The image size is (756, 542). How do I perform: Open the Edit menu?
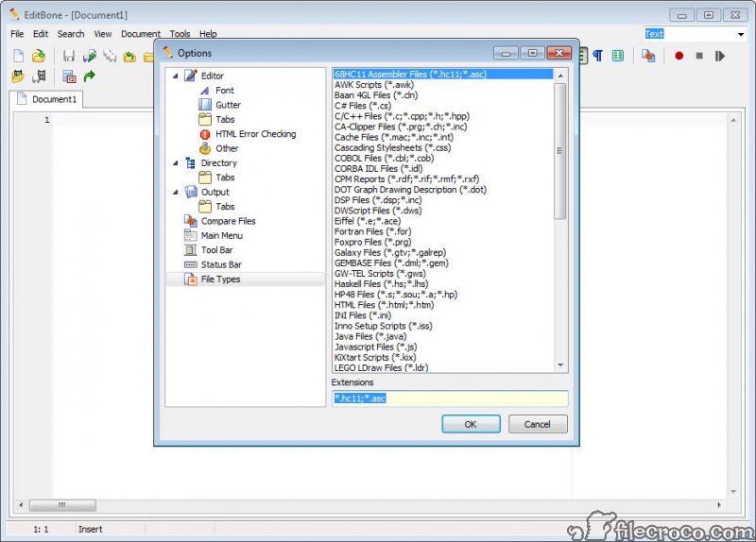pyautogui.click(x=41, y=34)
